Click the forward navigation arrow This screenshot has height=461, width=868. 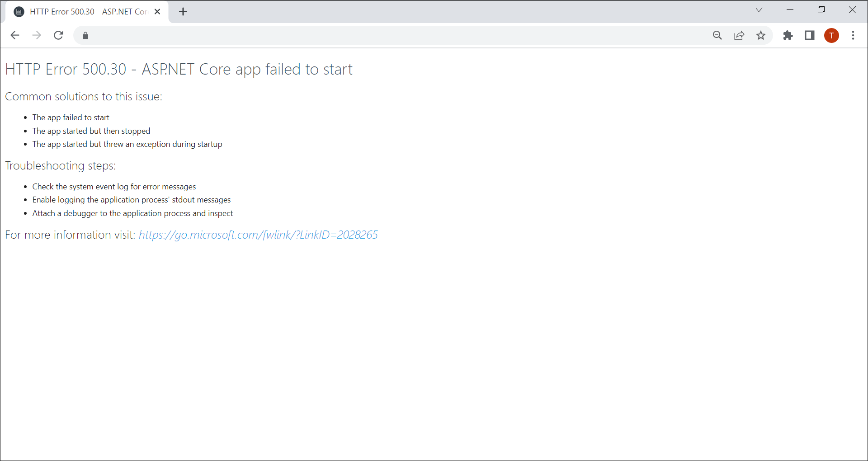pos(37,35)
